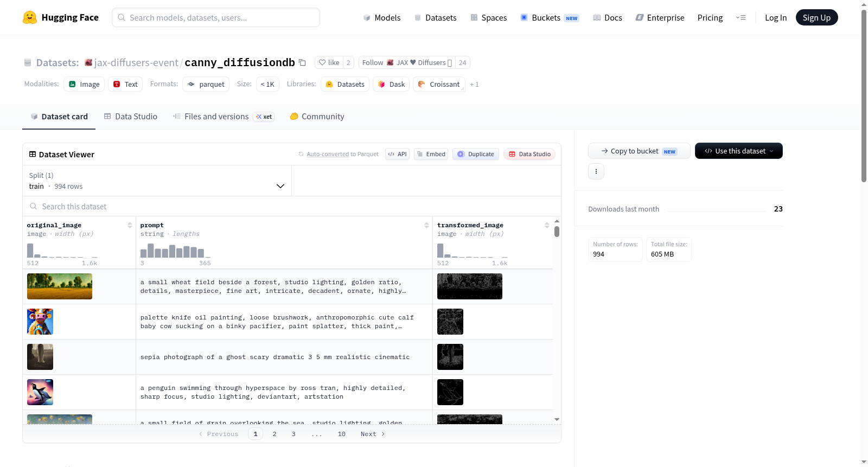
Task: Click the cartoon calf original image thumbnail
Action: click(40, 322)
